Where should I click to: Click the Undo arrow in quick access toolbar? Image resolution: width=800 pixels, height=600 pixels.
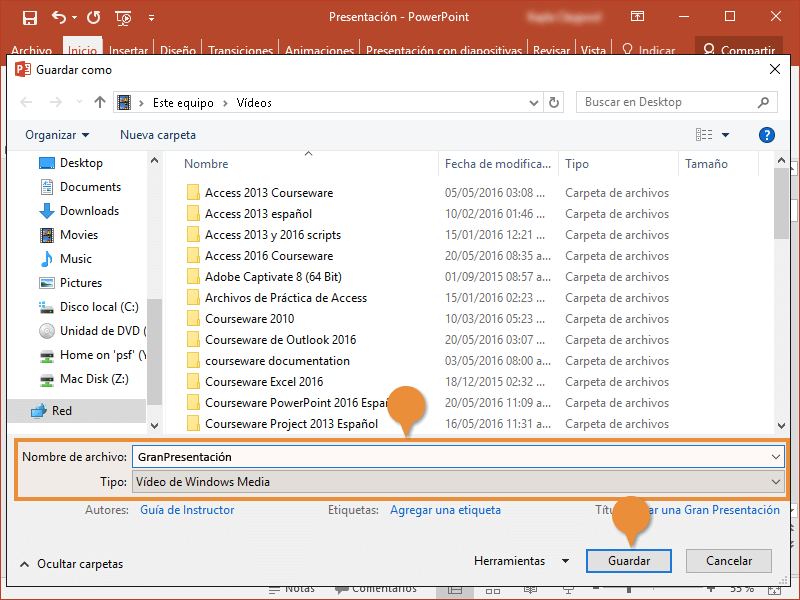59,17
